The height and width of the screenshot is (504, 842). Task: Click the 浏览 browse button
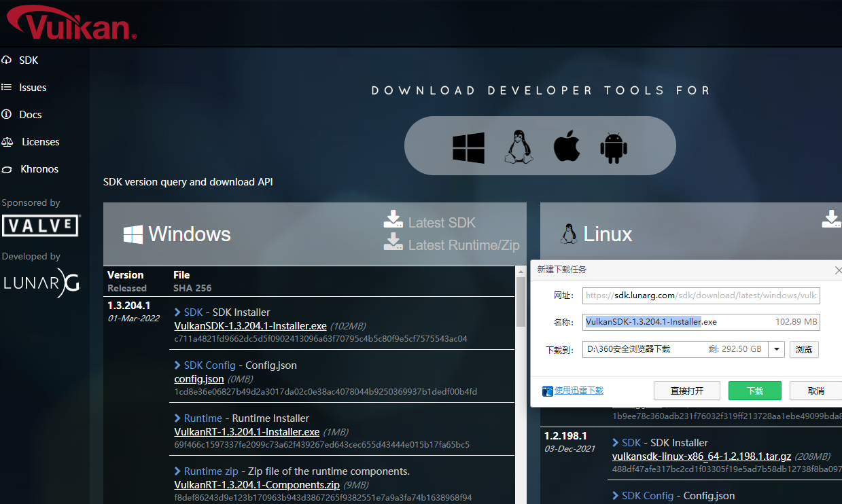[804, 350]
